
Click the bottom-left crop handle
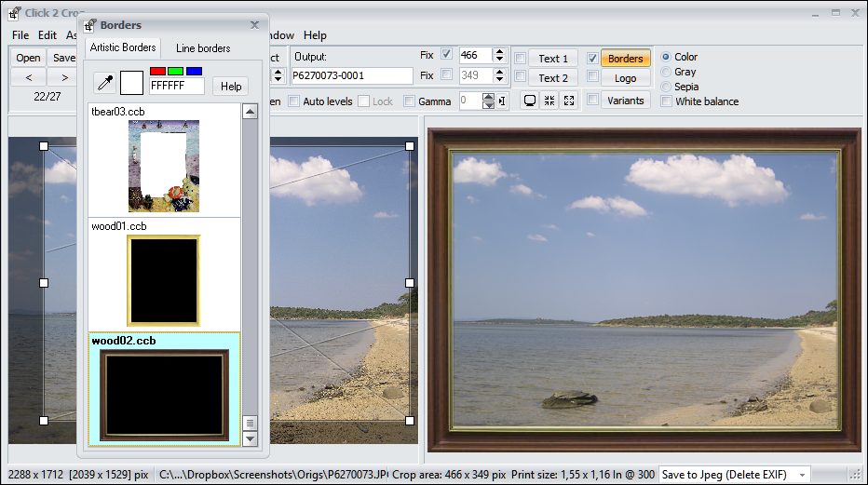pos(44,421)
